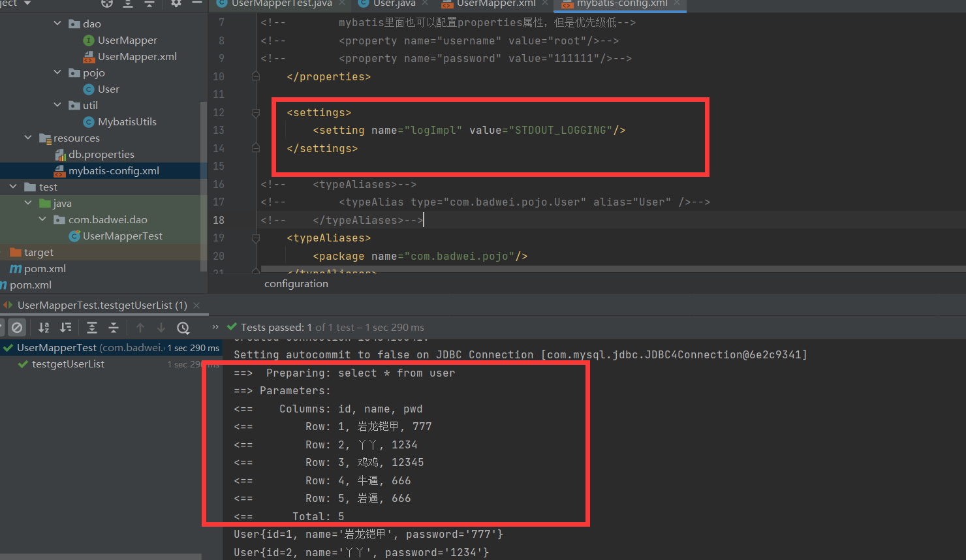Screen dimensions: 966x560
Task: Open UserMapperTest in project tree
Action: click(123, 236)
